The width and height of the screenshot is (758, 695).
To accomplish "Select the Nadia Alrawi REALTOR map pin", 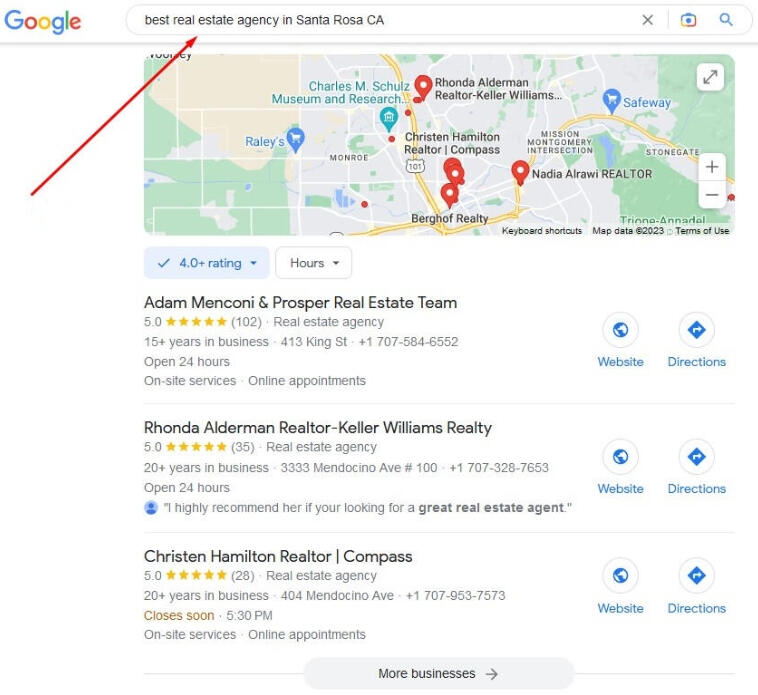I will [x=520, y=173].
